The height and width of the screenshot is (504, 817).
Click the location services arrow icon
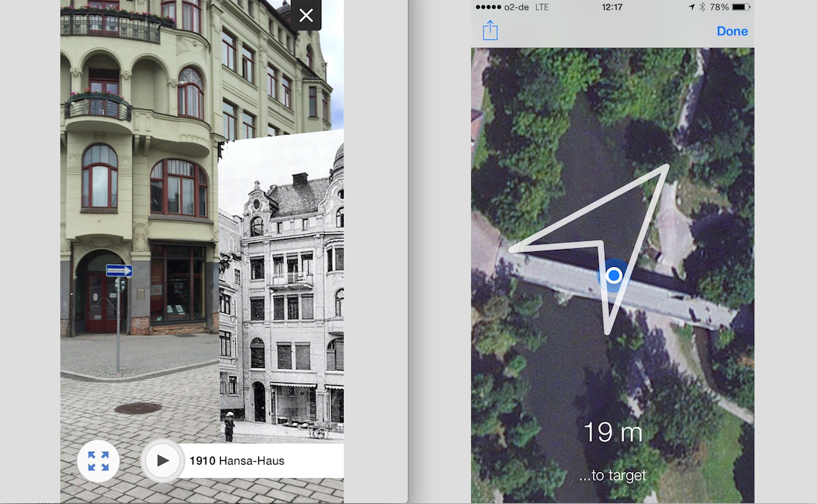coord(691,7)
